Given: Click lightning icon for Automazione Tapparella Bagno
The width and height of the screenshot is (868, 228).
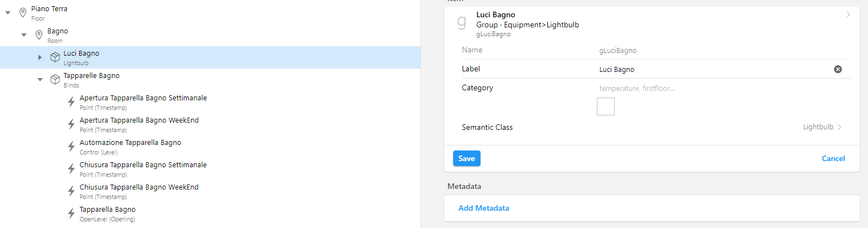Looking at the screenshot, I should (x=71, y=146).
